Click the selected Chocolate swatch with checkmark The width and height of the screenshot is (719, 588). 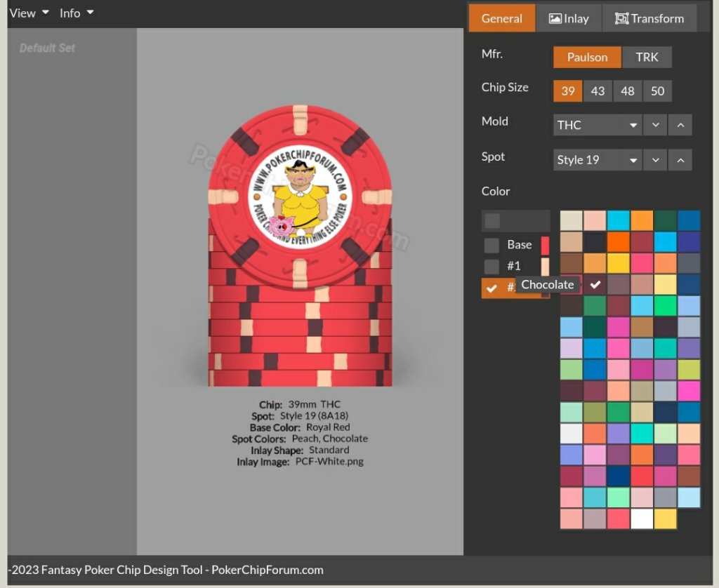click(595, 285)
